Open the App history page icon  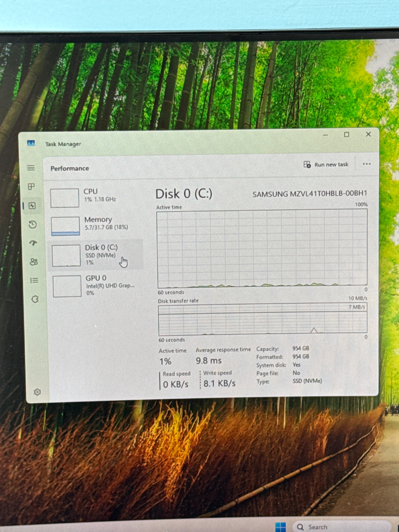pyautogui.click(x=33, y=224)
